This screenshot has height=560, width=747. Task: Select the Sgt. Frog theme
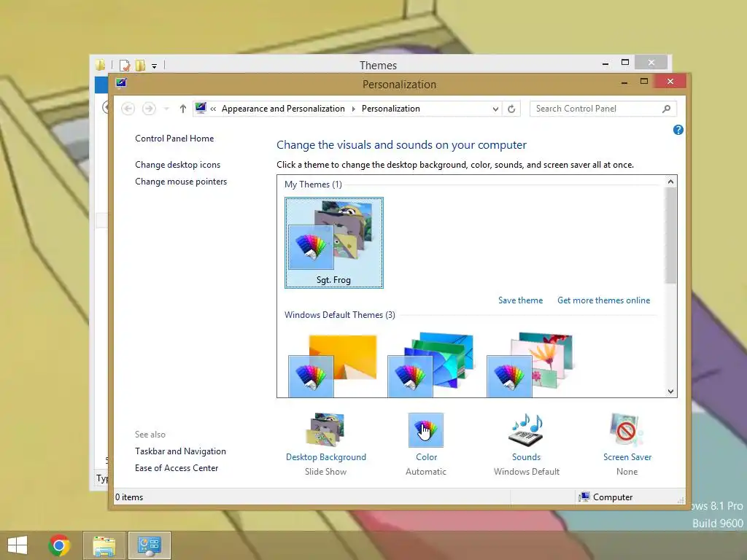click(334, 242)
